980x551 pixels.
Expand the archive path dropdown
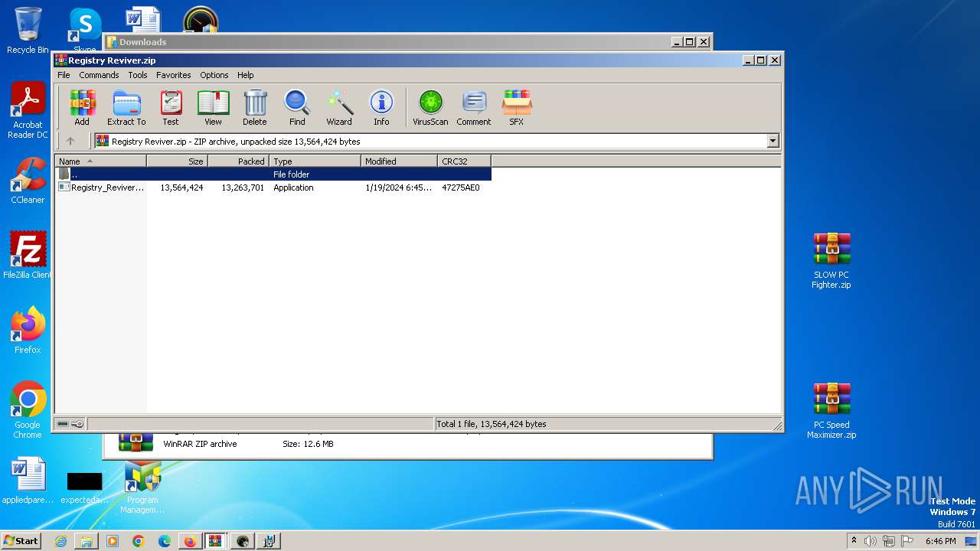(773, 141)
